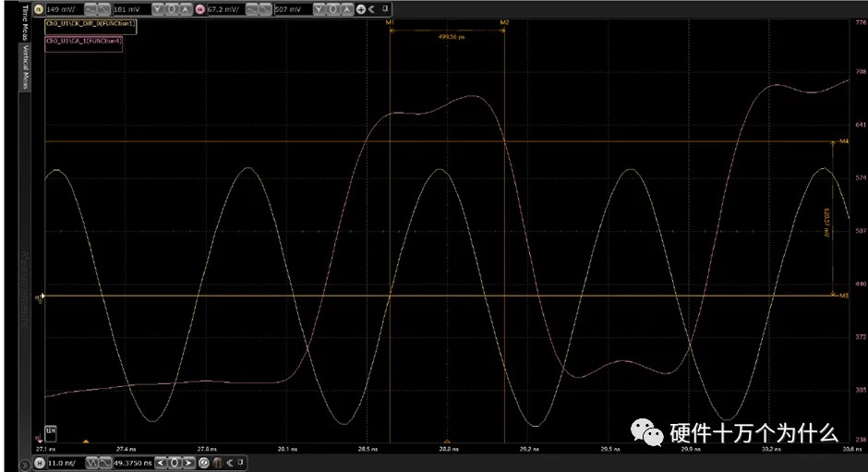Open the Vertical Meas tab
Viewport: 868px width, 472px height.
coord(25,68)
